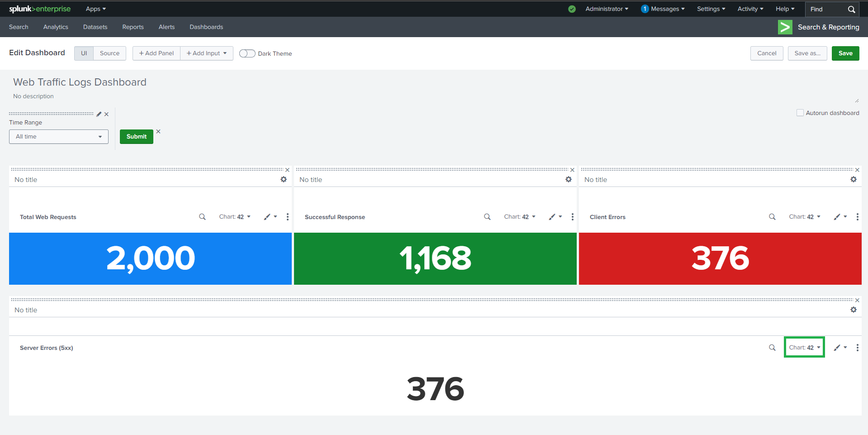The image size is (868, 435).
Task: Open gear settings for Successful Response panel
Action: [x=569, y=179]
